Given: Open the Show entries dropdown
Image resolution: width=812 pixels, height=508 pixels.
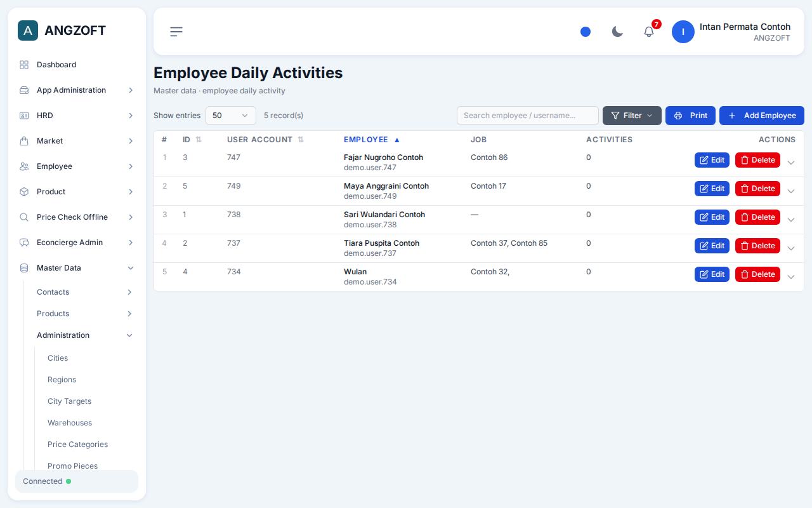Looking at the screenshot, I should click(231, 116).
